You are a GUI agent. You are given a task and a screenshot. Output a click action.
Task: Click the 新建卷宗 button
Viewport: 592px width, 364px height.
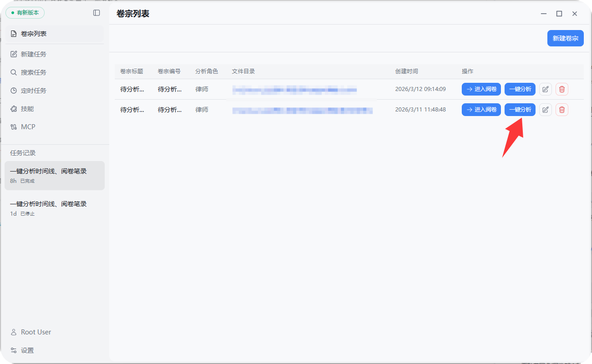565,39
